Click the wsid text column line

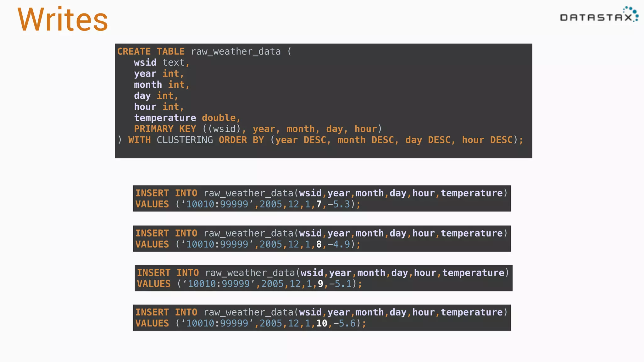click(x=162, y=63)
